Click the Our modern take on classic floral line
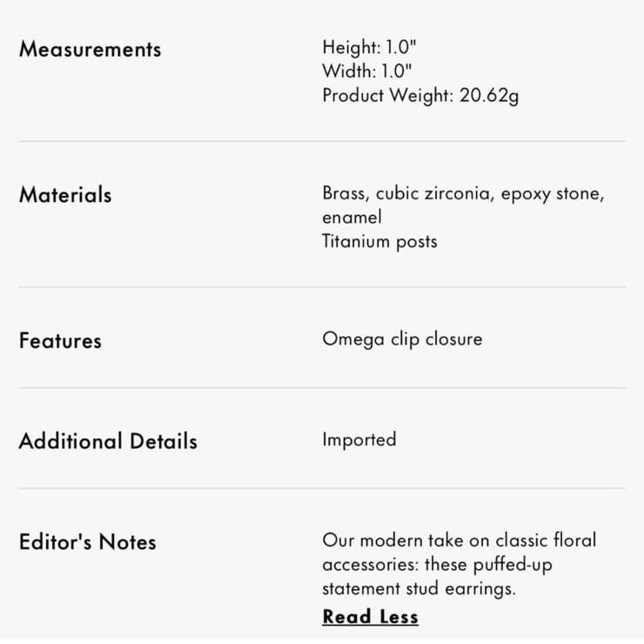Image resolution: width=644 pixels, height=644 pixels. click(x=460, y=540)
